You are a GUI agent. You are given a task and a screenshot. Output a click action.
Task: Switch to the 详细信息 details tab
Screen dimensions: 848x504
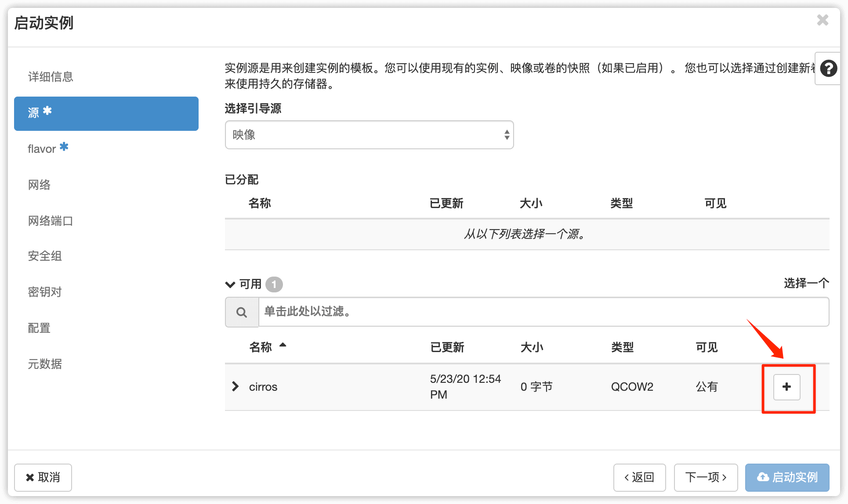(x=51, y=77)
